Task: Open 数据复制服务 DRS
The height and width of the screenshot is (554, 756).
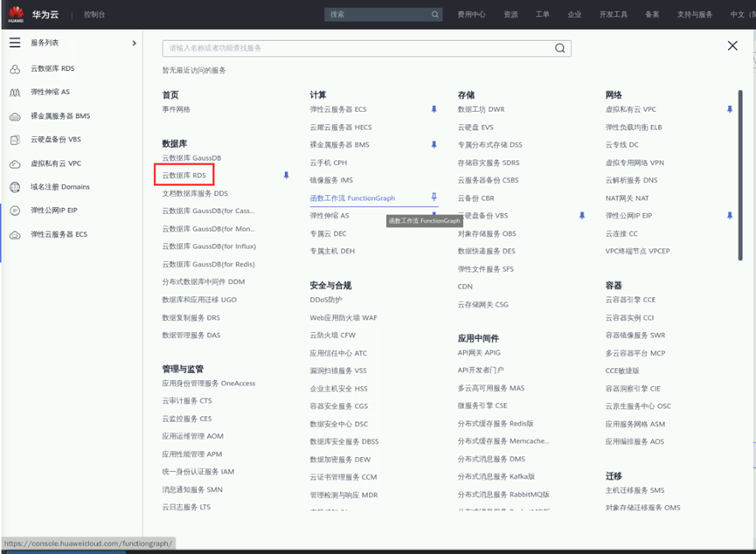Action: pyautogui.click(x=191, y=317)
